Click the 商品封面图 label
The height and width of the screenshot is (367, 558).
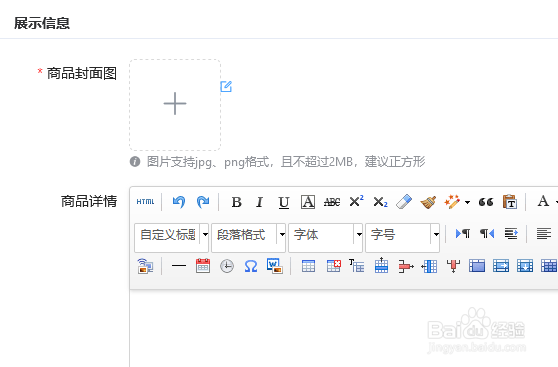[82, 73]
